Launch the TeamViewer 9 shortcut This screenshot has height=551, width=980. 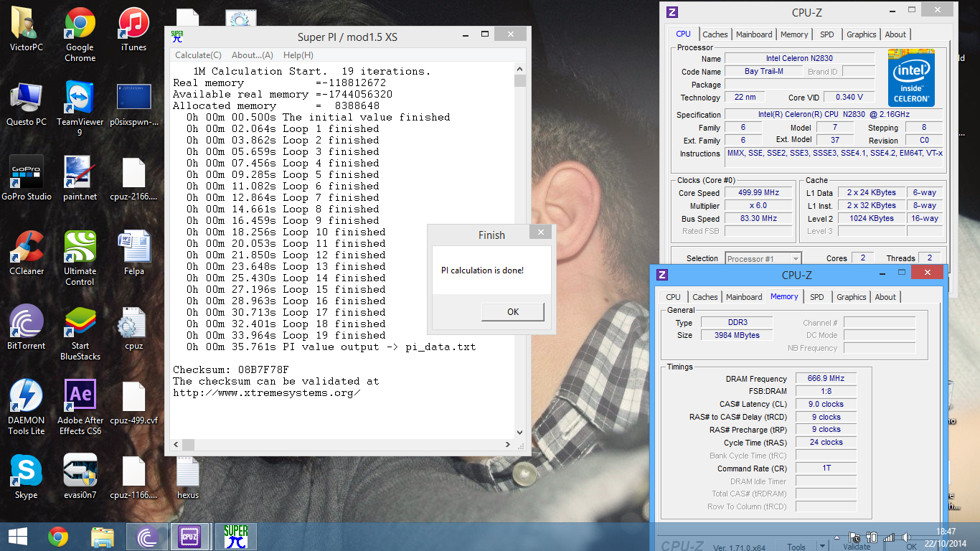pyautogui.click(x=80, y=109)
